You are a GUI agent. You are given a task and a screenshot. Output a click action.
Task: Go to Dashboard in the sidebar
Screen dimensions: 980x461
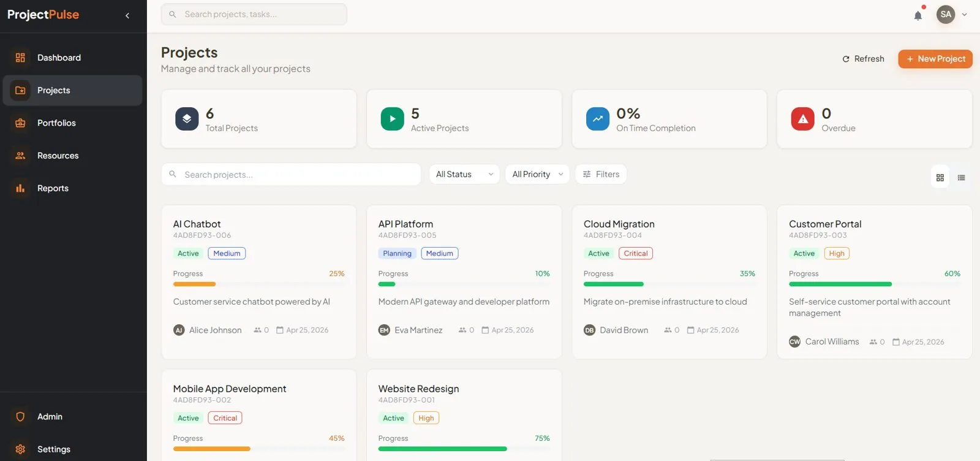72,58
